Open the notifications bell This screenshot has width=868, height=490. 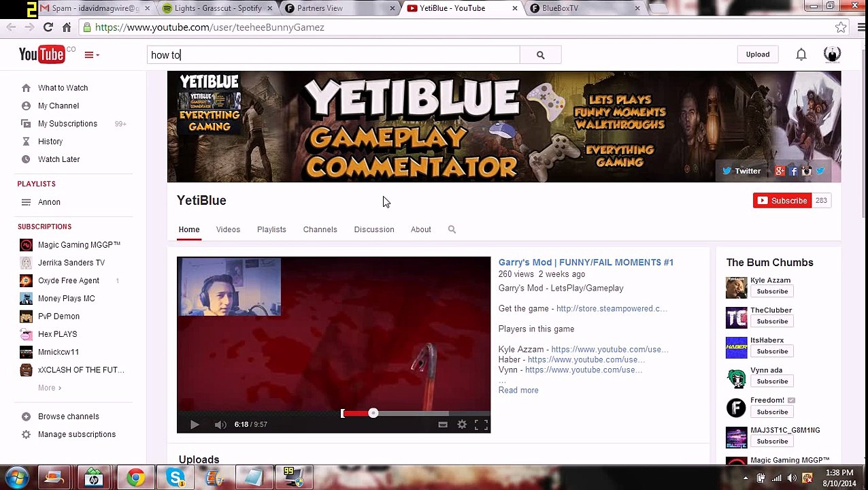point(801,54)
